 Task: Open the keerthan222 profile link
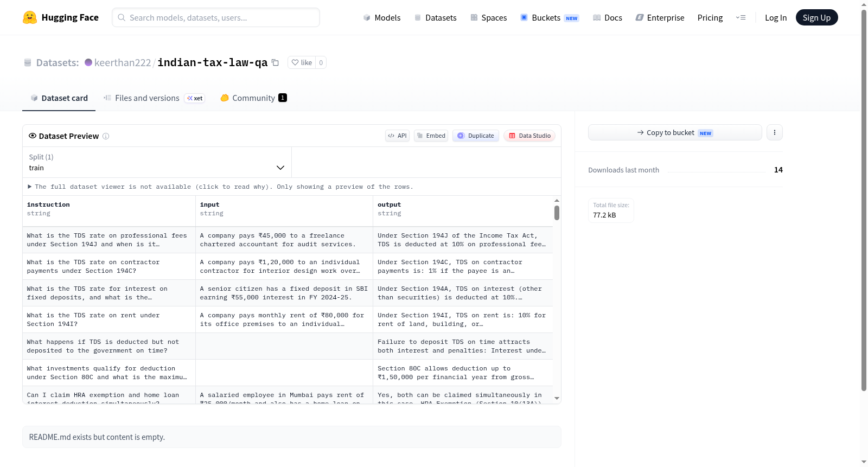point(123,62)
